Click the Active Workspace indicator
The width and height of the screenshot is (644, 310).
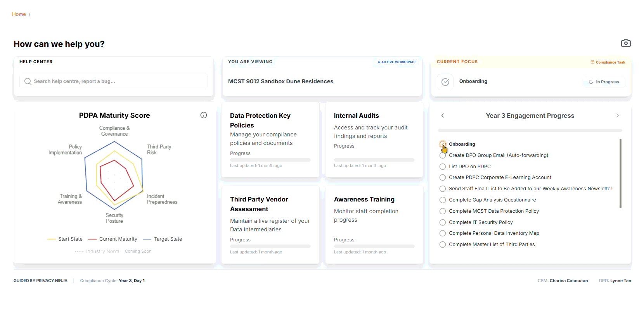click(x=397, y=62)
